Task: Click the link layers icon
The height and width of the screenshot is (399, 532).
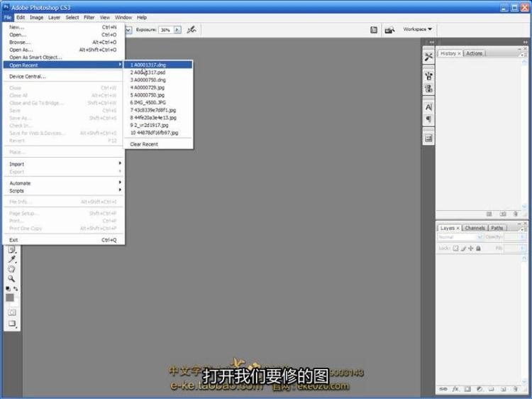Action: click(x=443, y=389)
